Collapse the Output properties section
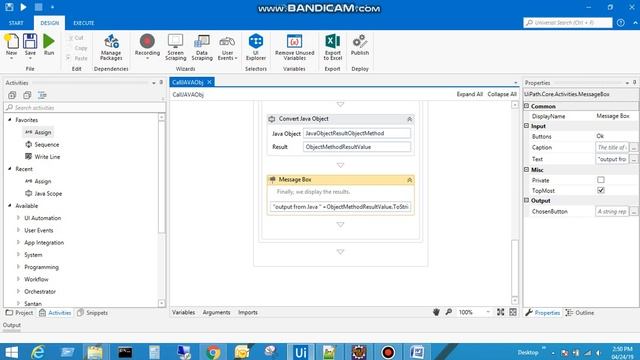 point(527,200)
